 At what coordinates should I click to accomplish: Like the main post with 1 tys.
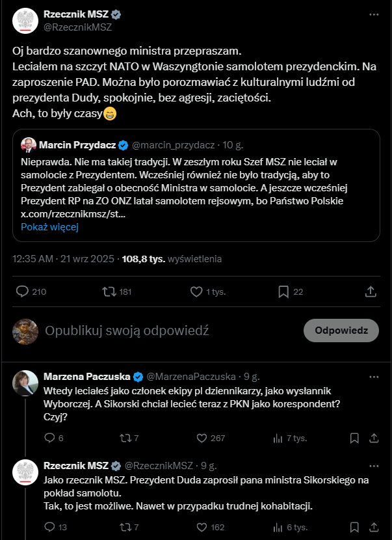point(197,291)
